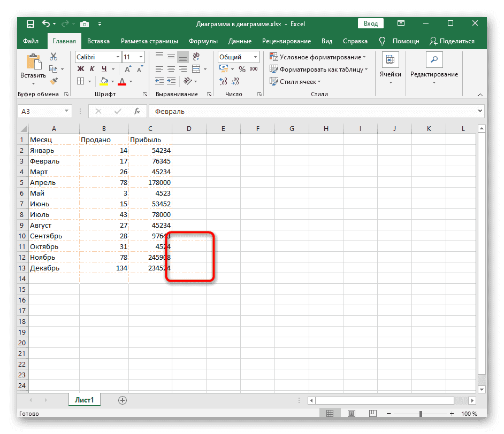
Task: Click the zoom slider in status bar
Action: click(x=421, y=414)
